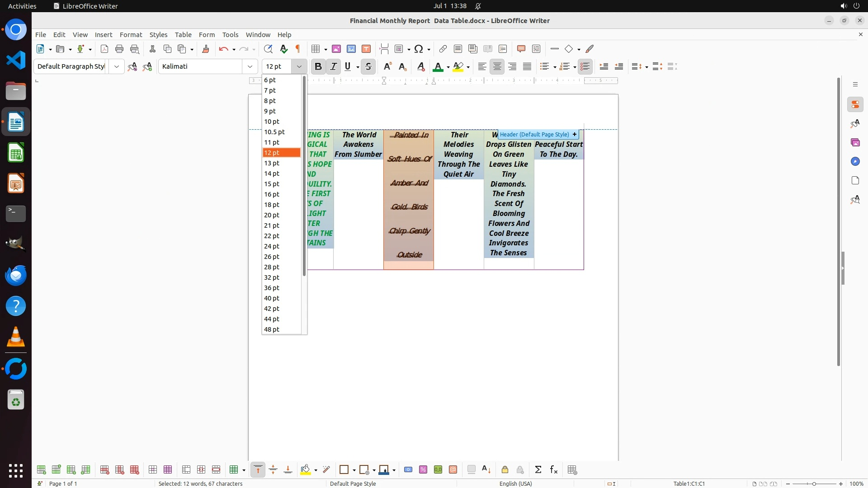The height and width of the screenshot is (488, 868).
Task: Toggle Bold formatting button
Action: click(318, 67)
